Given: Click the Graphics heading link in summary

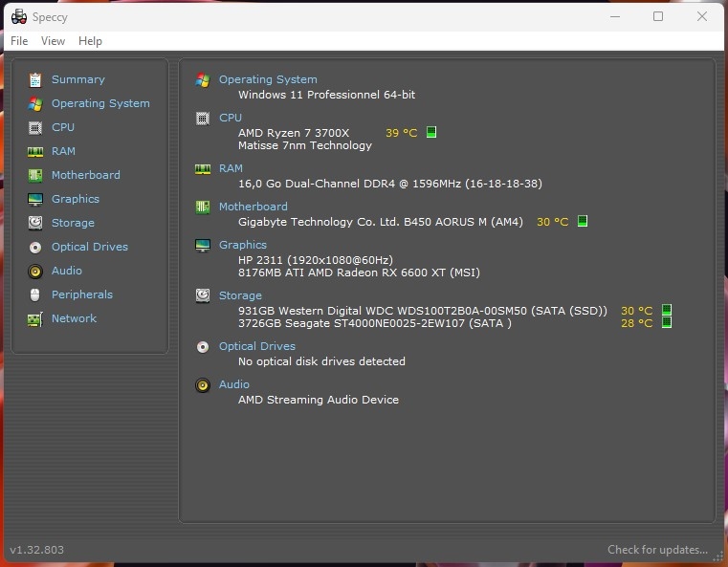Looking at the screenshot, I should tap(243, 245).
